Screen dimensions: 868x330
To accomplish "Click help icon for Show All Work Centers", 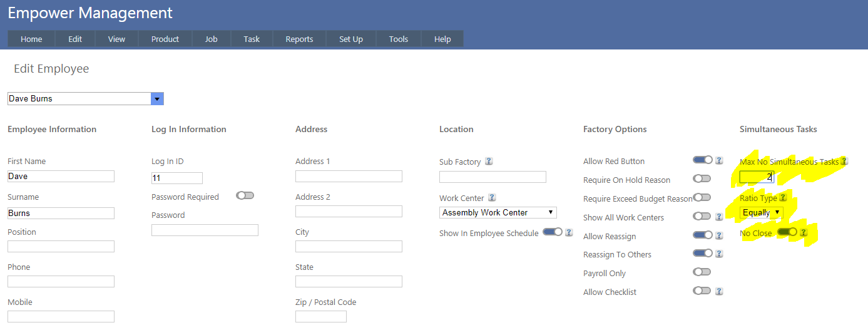I will click(719, 217).
